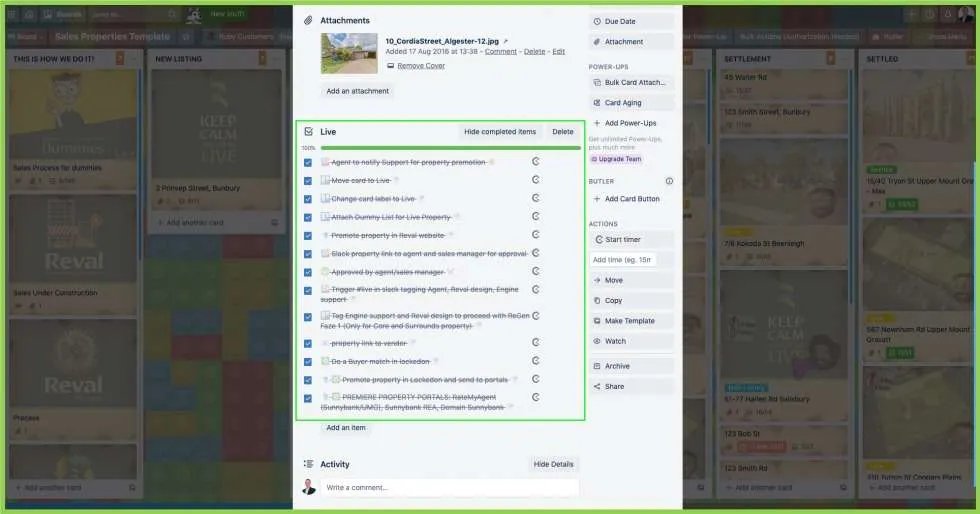
Task: Click the Copy action
Action: point(631,301)
